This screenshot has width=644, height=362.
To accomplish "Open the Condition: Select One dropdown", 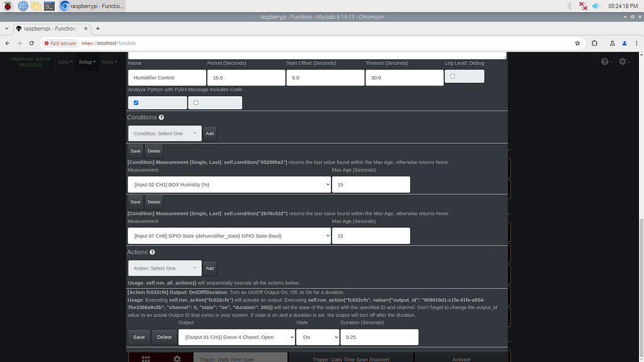I will (x=164, y=133).
